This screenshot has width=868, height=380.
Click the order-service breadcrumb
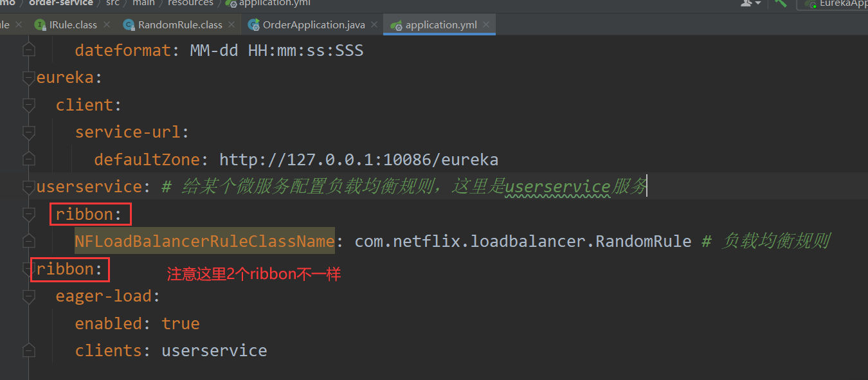click(61, 3)
